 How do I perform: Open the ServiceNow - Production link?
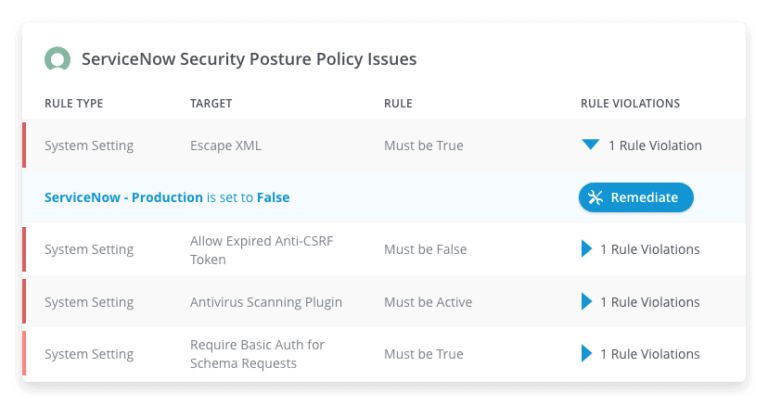(x=123, y=197)
